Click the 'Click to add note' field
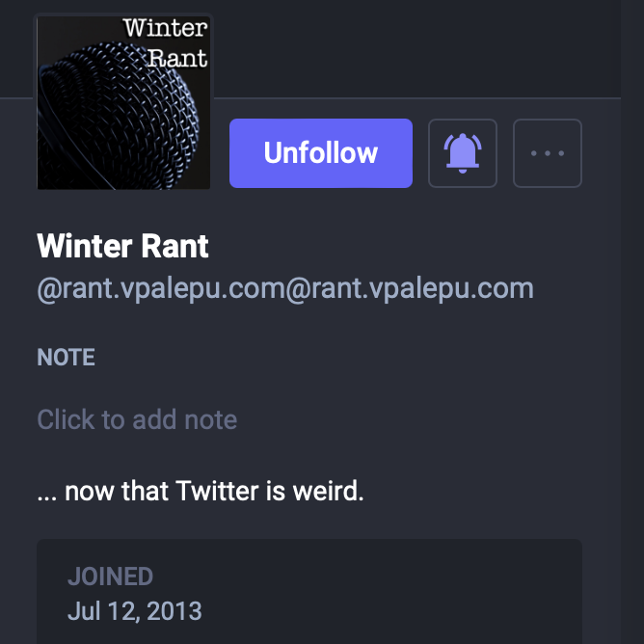 pyautogui.click(x=137, y=420)
